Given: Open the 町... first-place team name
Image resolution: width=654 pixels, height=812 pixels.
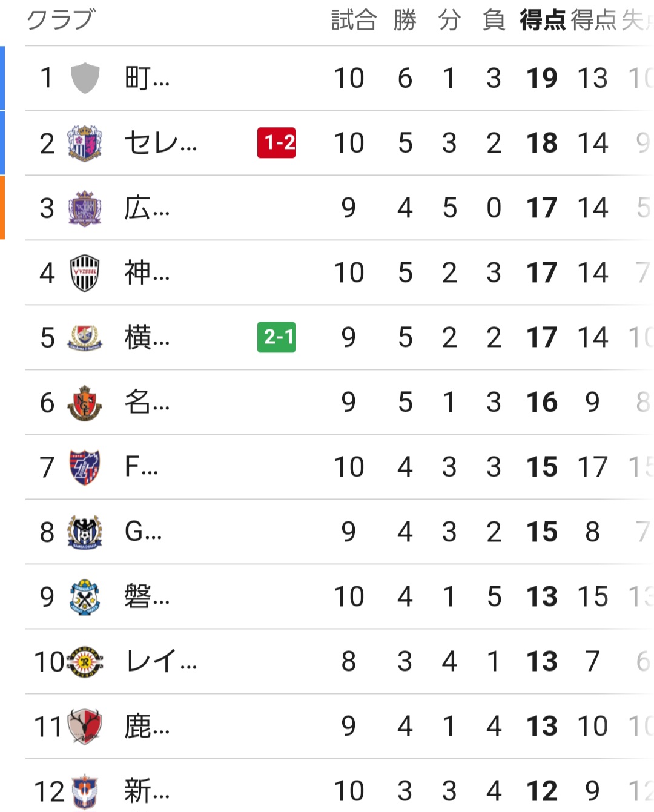Looking at the screenshot, I should click(x=147, y=78).
